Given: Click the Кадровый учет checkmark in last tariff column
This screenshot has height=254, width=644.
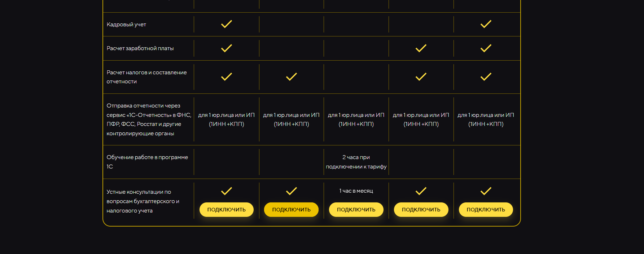Looking at the screenshot, I should [x=486, y=24].
